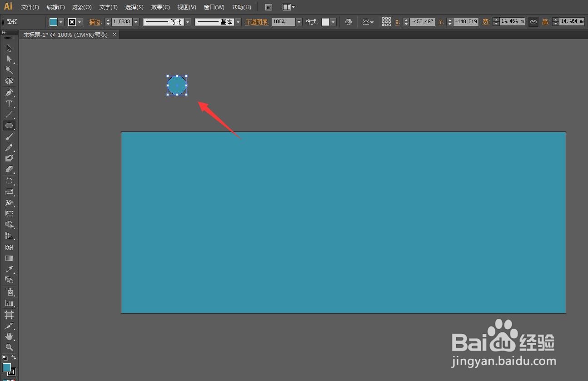Open the 编辑(E) menu

[x=55, y=7]
